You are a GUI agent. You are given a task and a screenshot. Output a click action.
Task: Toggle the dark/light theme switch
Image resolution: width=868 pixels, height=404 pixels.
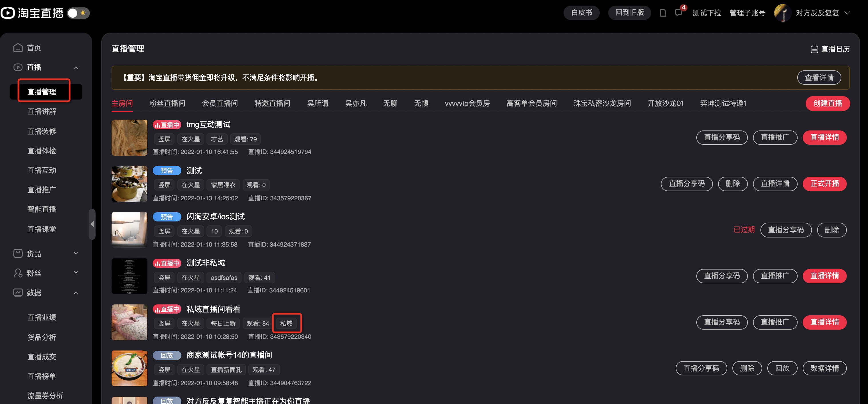pos(78,13)
